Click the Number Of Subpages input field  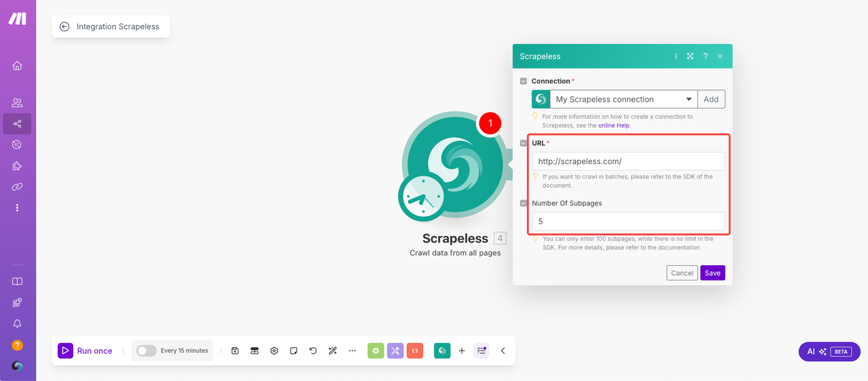[x=629, y=221]
